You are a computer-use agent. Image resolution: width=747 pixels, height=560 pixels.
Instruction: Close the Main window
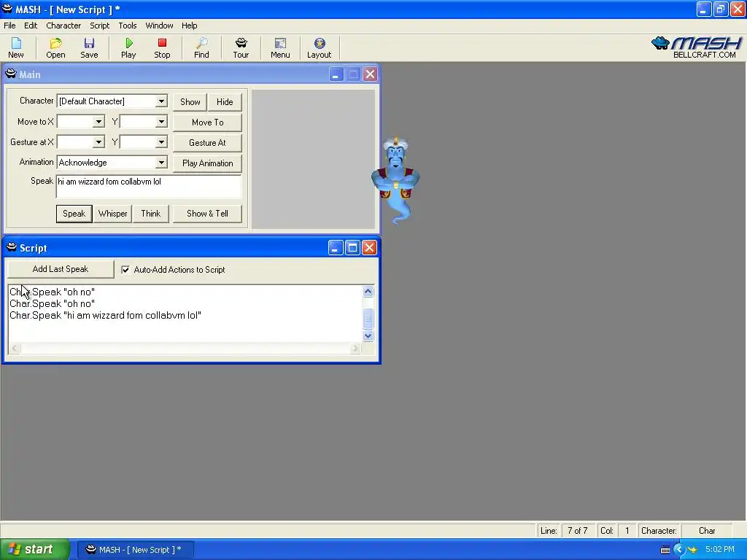pos(370,74)
